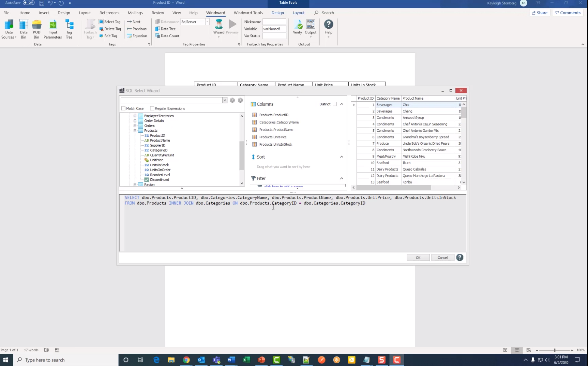
Task: Select Products.UnitPrice in the Columns list
Action: point(273,137)
